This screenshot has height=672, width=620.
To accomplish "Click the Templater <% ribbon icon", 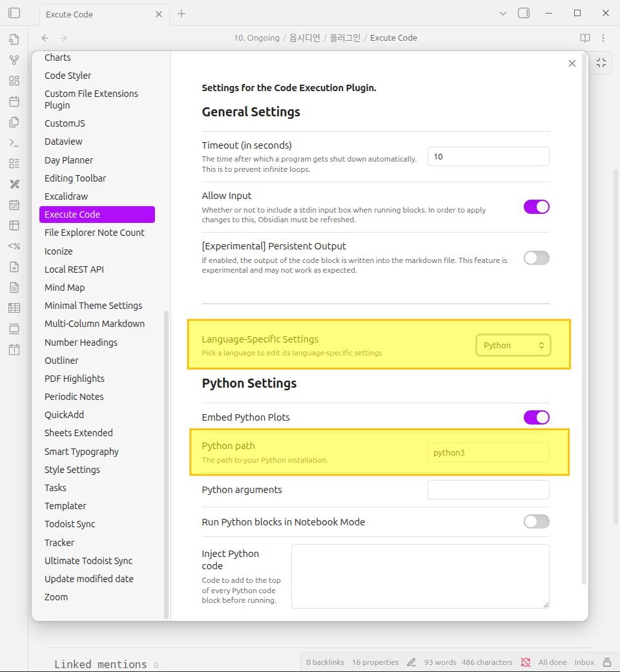I will tap(14, 246).
